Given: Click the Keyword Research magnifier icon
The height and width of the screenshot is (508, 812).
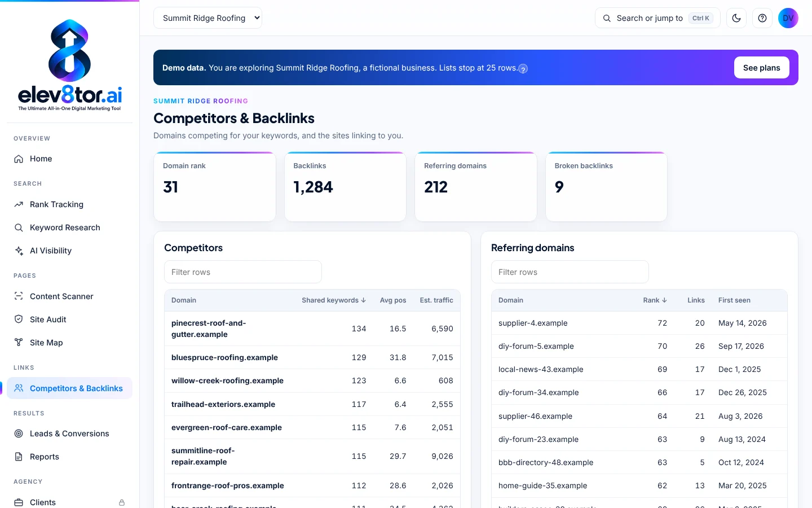Looking at the screenshot, I should tap(19, 227).
